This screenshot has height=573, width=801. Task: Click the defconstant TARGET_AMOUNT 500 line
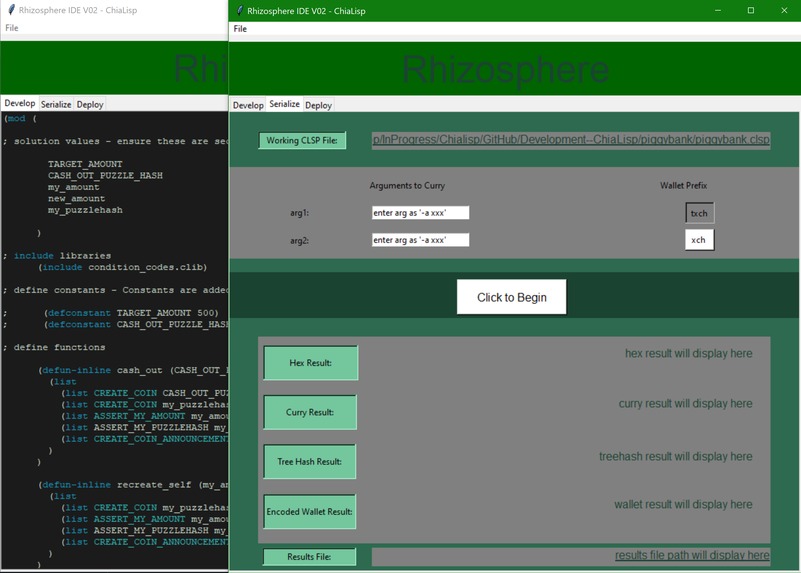(x=131, y=313)
